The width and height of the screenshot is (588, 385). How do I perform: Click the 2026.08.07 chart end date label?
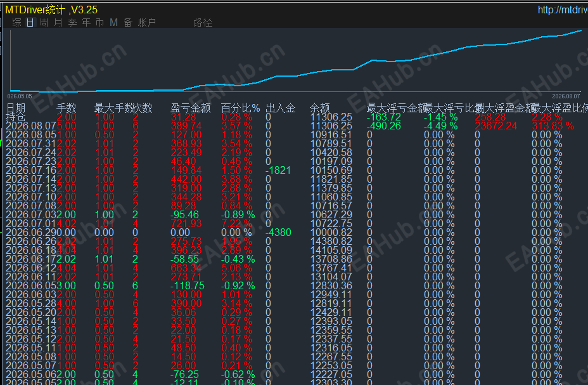pyautogui.click(x=566, y=96)
